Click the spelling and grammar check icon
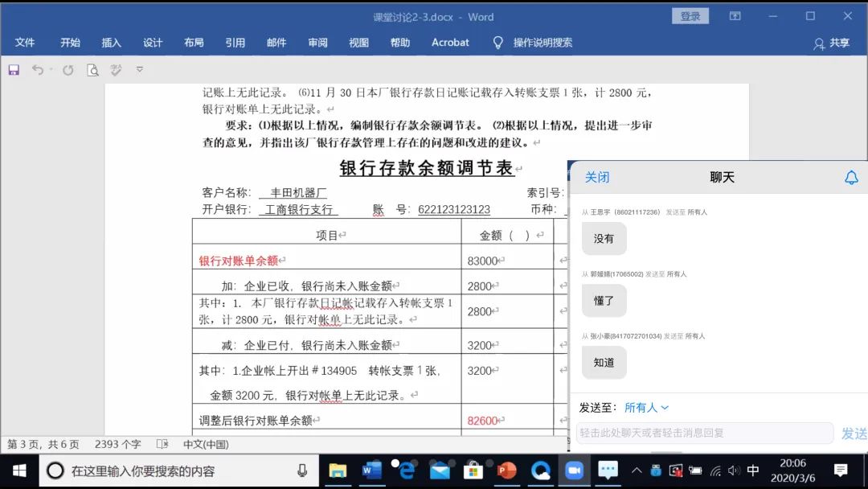This screenshot has height=489, width=868. click(x=116, y=70)
